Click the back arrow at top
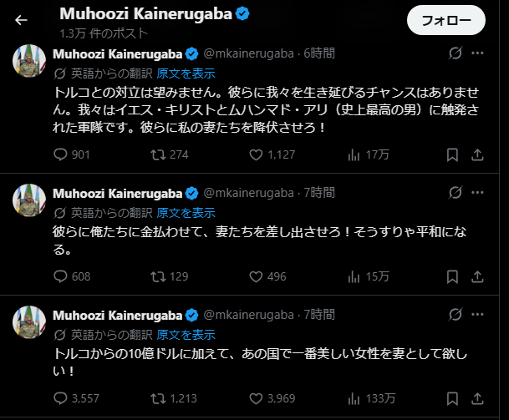Image resolution: width=509 pixels, height=420 pixels. tap(21, 20)
